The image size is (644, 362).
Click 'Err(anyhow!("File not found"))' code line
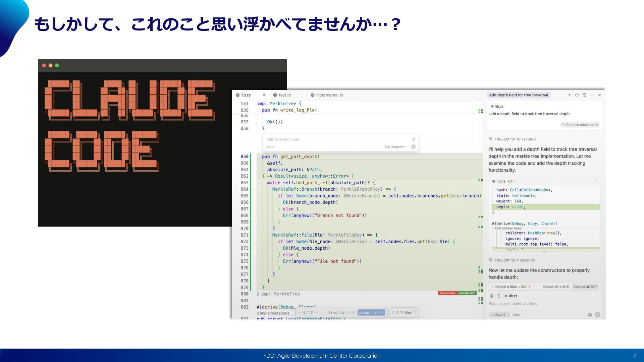coord(322,261)
